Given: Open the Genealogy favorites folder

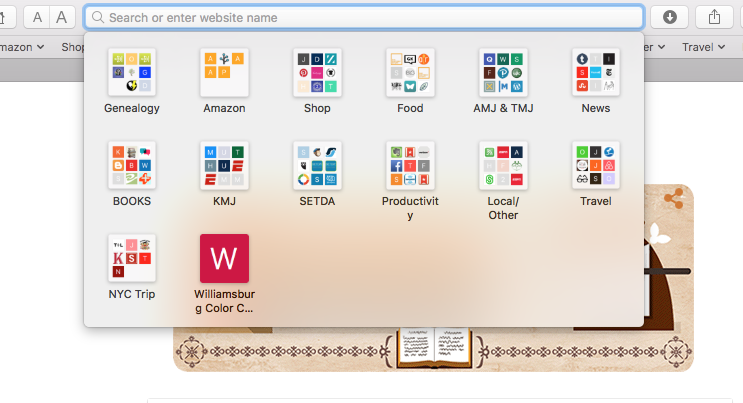Looking at the screenshot, I should [x=132, y=73].
